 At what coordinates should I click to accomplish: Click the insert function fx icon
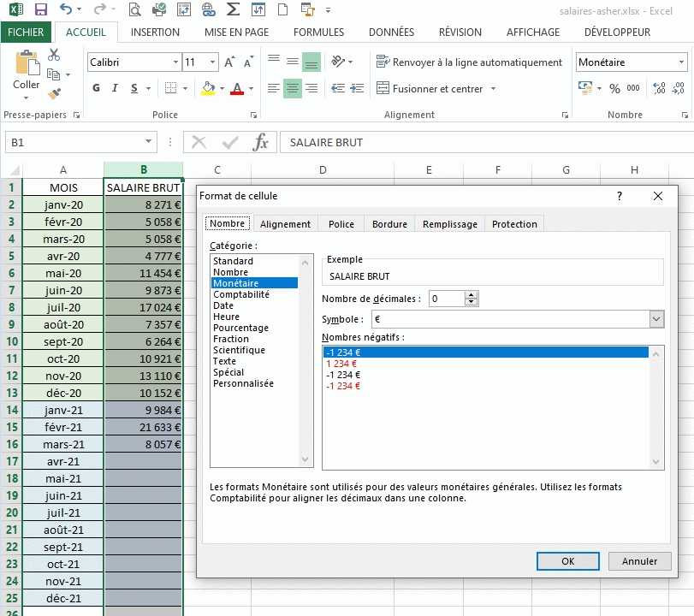pos(260,142)
